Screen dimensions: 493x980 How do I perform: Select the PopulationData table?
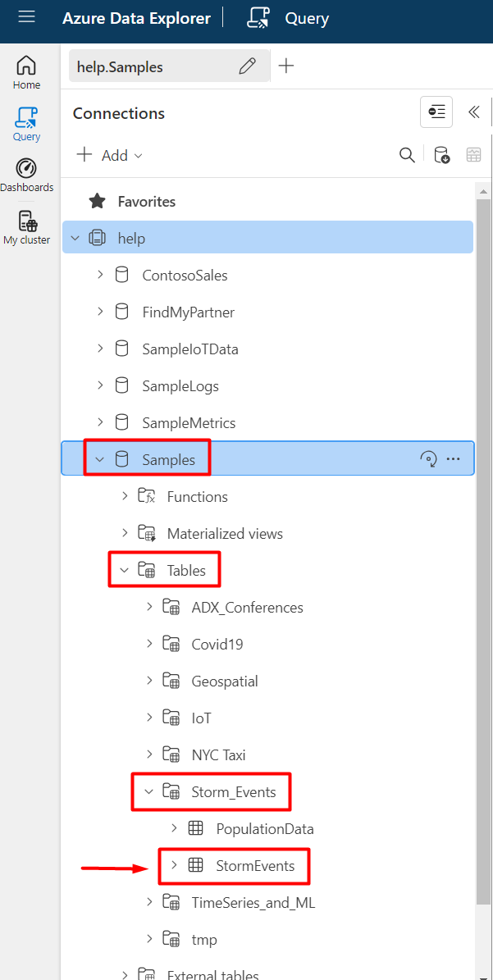coord(264,828)
